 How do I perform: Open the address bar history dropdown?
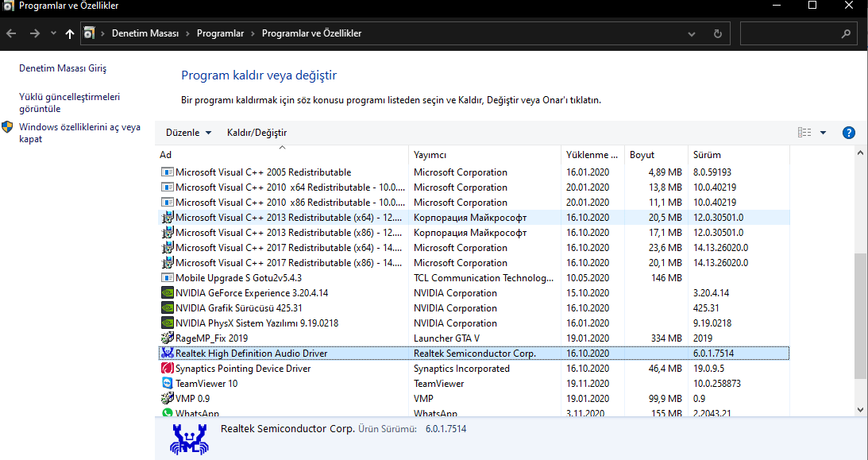click(692, 34)
